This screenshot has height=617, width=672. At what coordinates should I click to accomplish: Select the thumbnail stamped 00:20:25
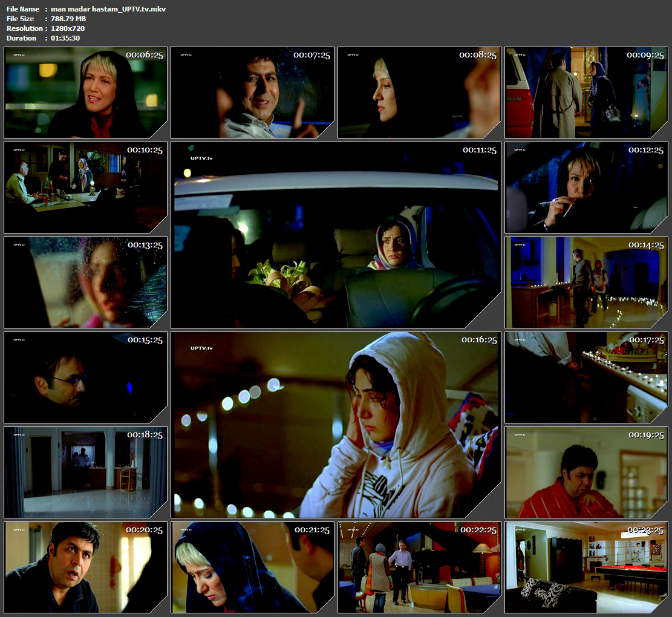tap(86, 567)
